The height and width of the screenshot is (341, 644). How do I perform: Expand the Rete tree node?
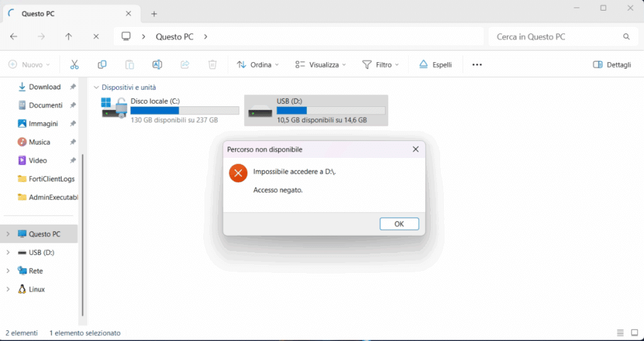(x=8, y=271)
